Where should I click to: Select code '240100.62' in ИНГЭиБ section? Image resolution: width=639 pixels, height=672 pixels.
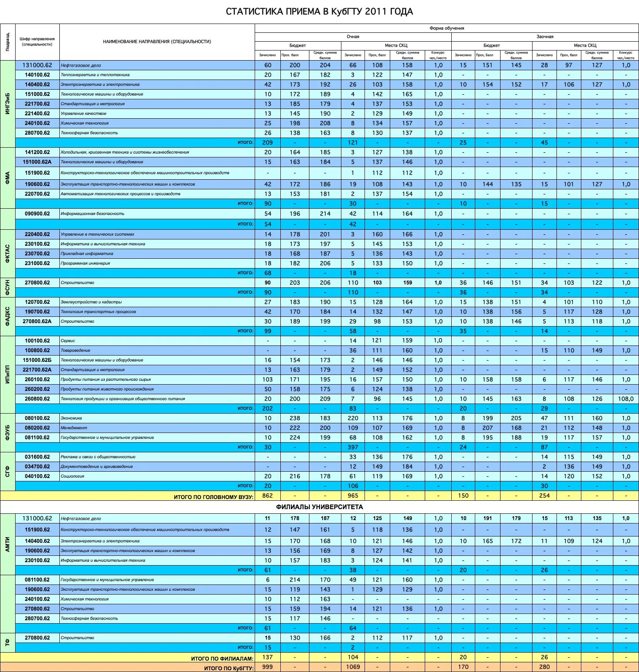[x=37, y=123]
